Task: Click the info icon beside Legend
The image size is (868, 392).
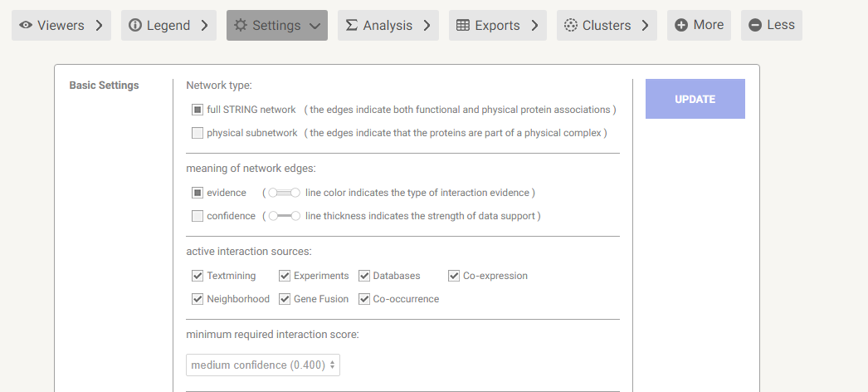Action: [135, 26]
